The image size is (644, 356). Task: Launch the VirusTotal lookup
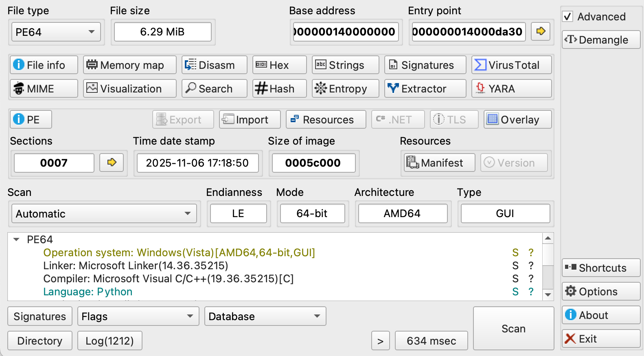(511, 65)
